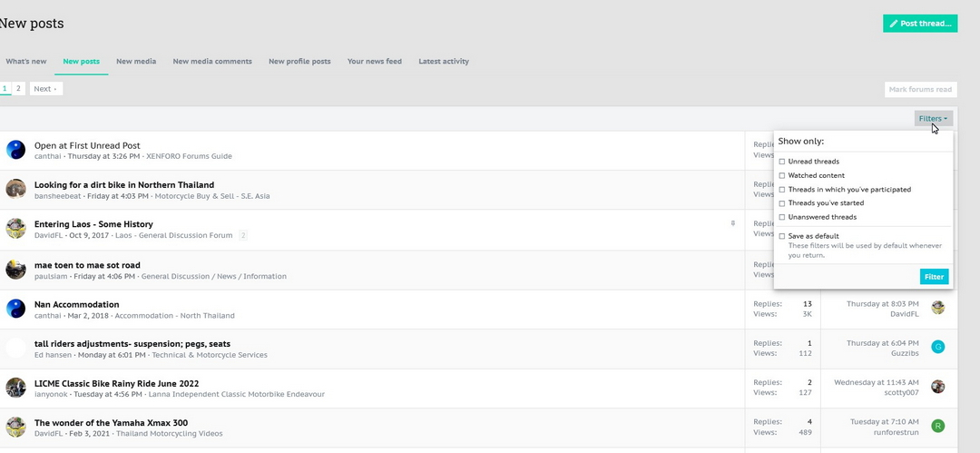
Task: Click DavidFL's avatar beside Entering Laos thread
Action: tap(15, 229)
